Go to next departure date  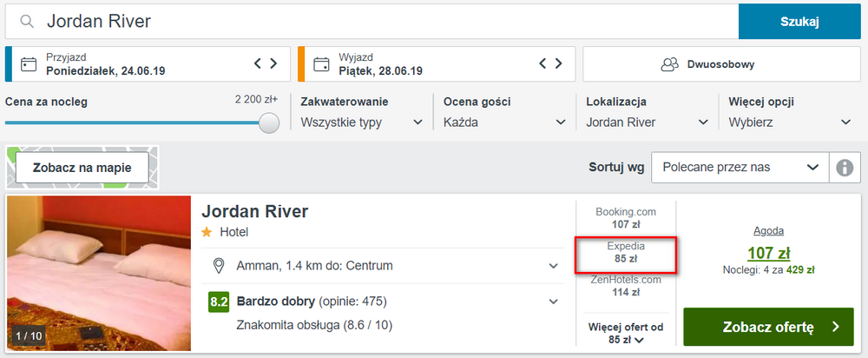[558, 63]
